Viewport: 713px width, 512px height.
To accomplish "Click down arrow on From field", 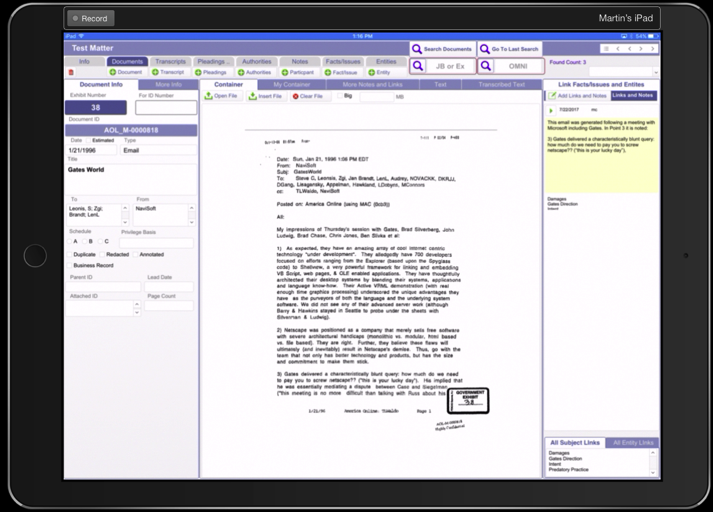I will tap(192, 221).
